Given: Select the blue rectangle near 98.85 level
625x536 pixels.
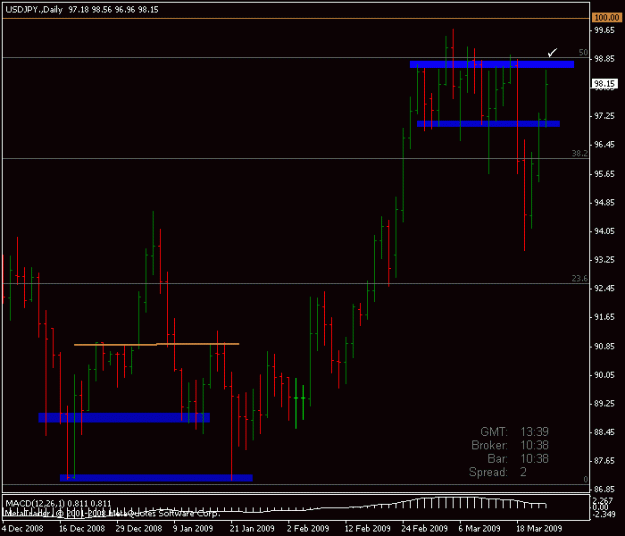Looking at the screenshot, I should pos(492,64).
